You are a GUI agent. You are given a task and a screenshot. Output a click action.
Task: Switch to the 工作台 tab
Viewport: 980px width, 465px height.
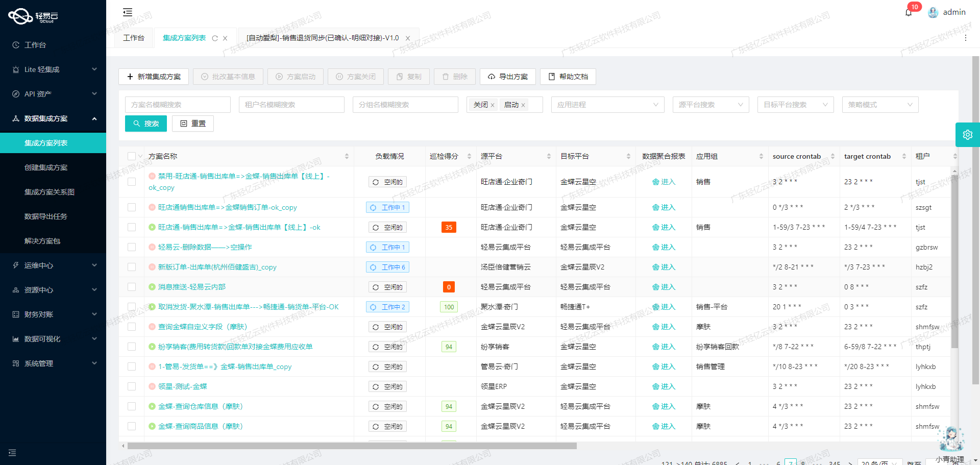[134, 38]
